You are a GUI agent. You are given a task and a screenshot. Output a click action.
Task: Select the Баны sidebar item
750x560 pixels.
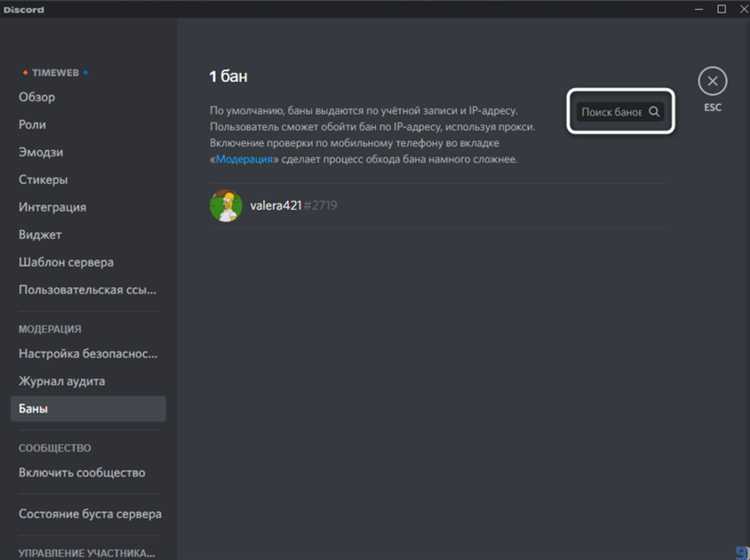[x=88, y=409]
